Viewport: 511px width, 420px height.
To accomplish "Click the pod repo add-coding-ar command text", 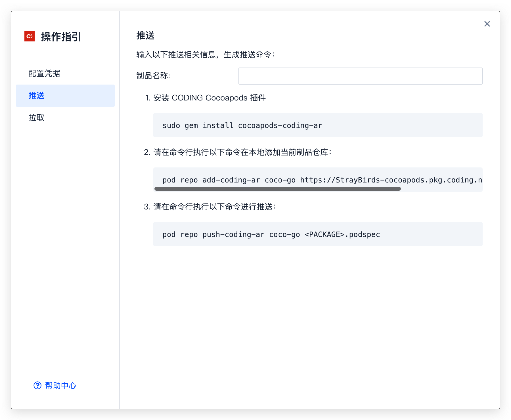I will [x=322, y=180].
